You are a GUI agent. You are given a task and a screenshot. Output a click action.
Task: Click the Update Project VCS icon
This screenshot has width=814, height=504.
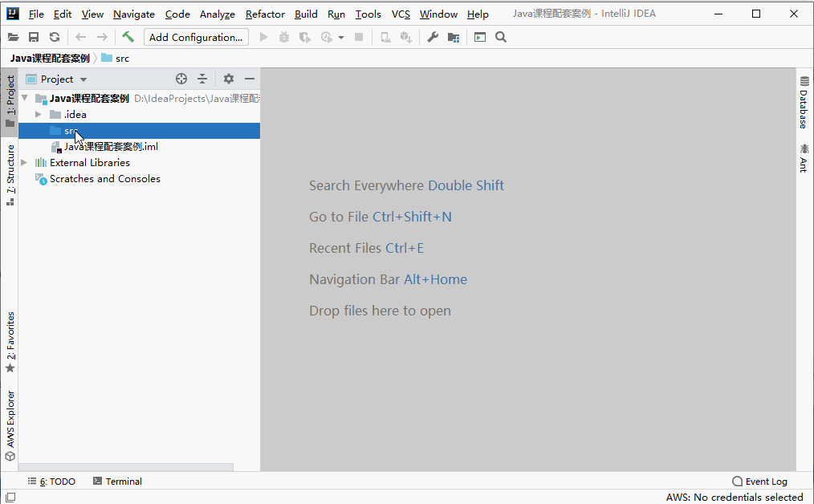click(385, 37)
